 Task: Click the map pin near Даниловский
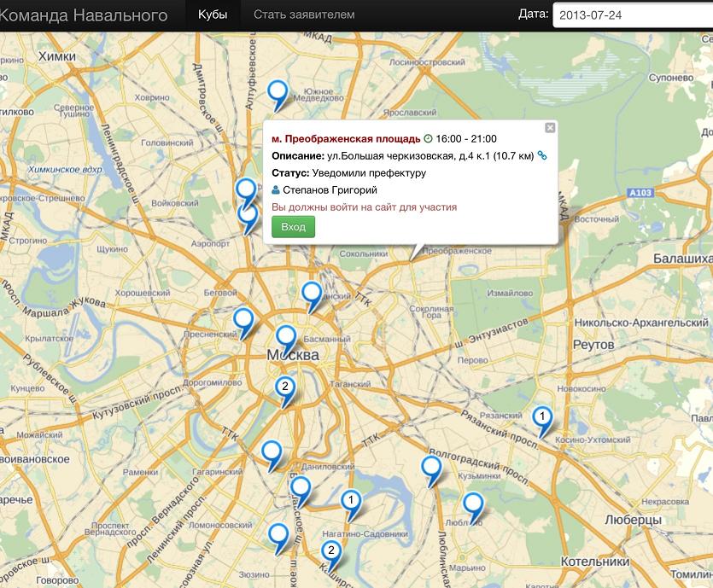tap(272, 456)
